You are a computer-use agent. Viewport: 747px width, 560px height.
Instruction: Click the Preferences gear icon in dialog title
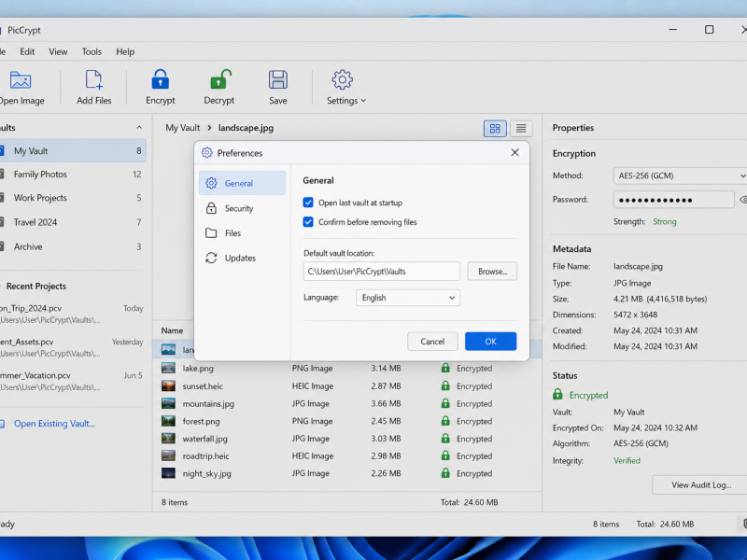tap(206, 153)
